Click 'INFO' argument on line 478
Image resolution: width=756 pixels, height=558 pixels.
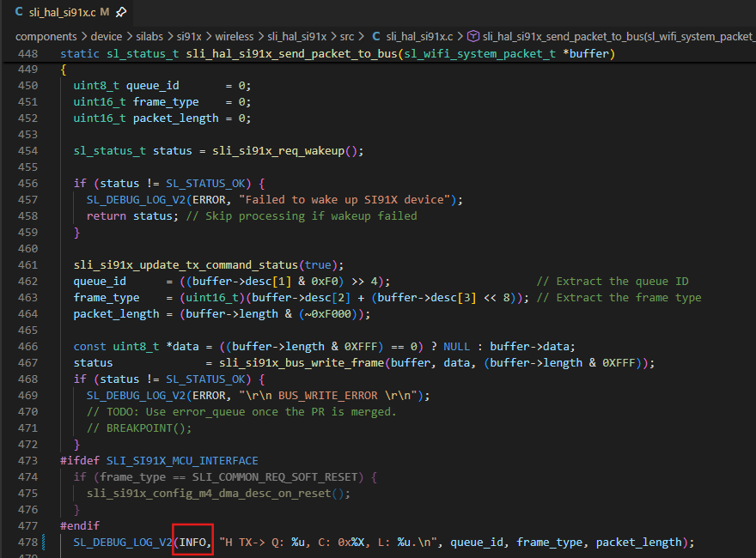point(192,542)
